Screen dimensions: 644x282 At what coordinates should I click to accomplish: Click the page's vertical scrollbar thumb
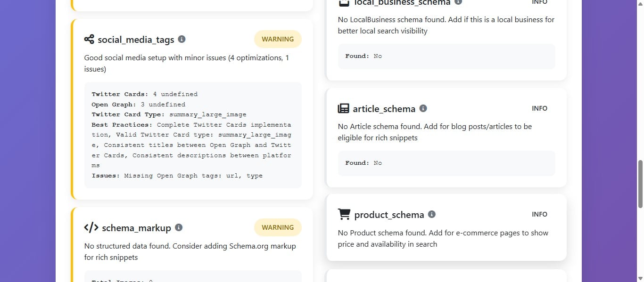point(640,184)
